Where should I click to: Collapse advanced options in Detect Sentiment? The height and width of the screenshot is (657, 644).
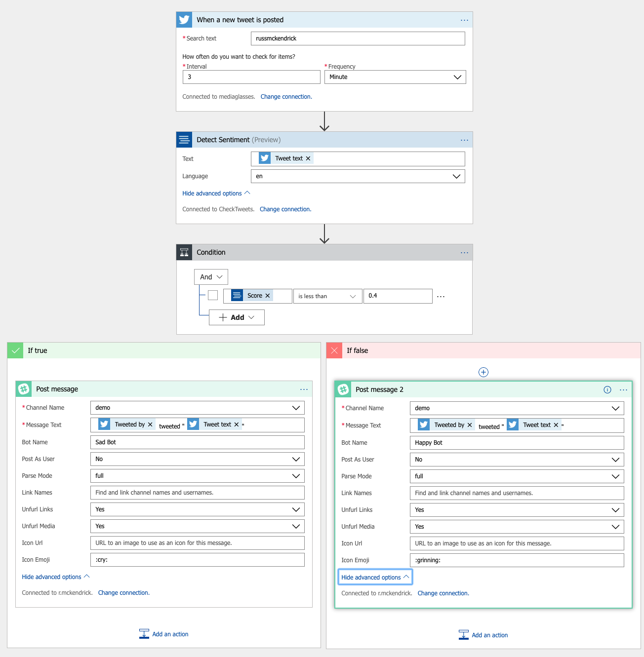(216, 193)
